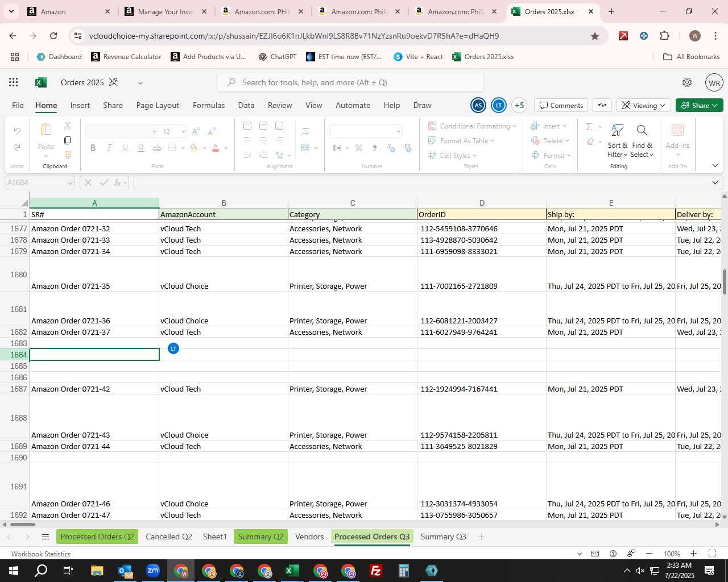The image size is (728, 582).
Task: Click the Excel logo icon
Action: 41,82
